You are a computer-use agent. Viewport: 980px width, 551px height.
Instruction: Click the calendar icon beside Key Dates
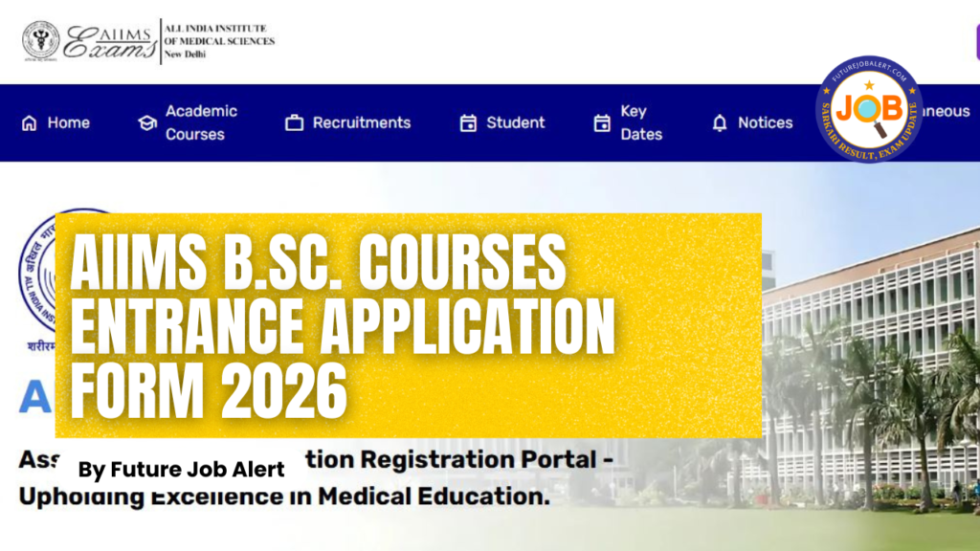(602, 123)
